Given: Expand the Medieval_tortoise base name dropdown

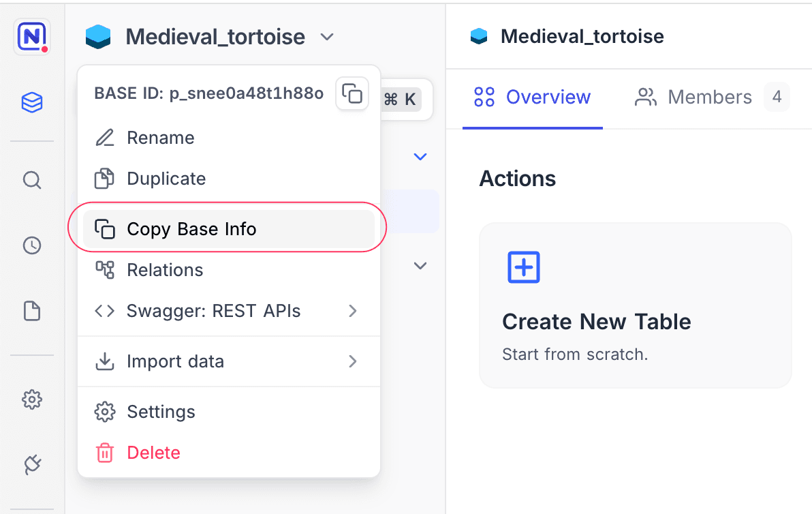Looking at the screenshot, I should 327,37.
